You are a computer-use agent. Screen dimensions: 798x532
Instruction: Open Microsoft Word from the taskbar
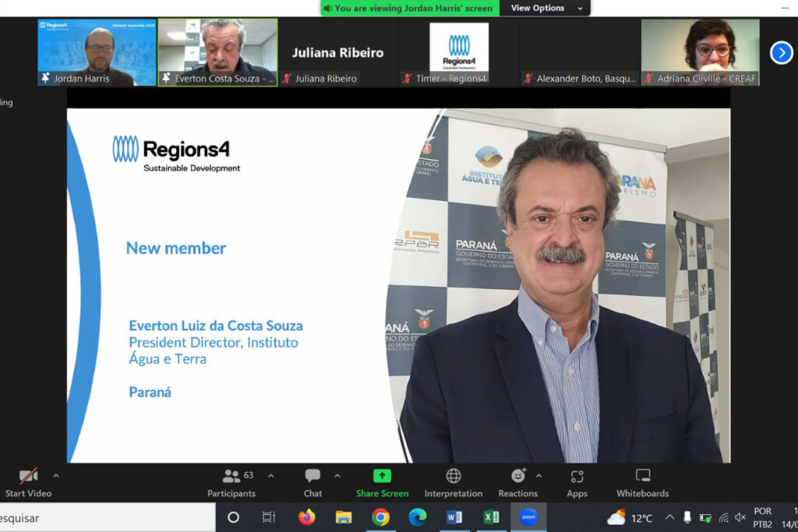tap(454, 517)
